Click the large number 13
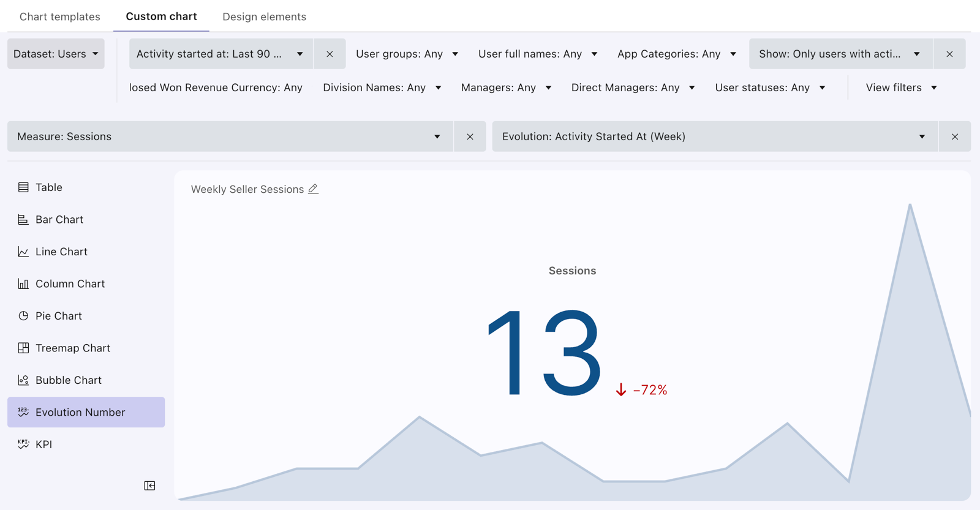Image resolution: width=980 pixels, height=510 pixels. (543, 353)
